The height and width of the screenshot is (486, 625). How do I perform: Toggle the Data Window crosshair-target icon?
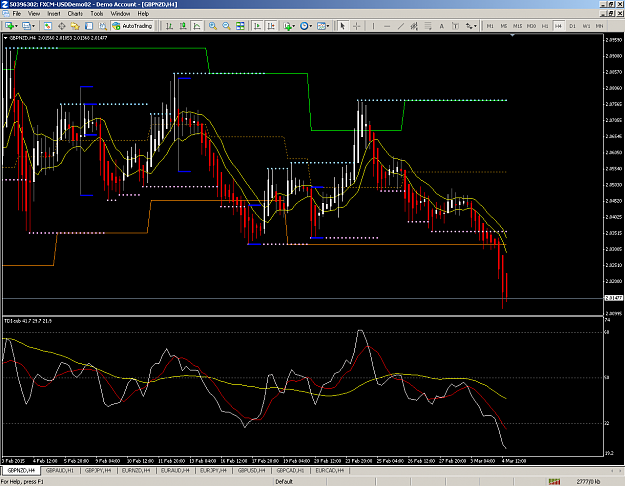coord(61,26)
